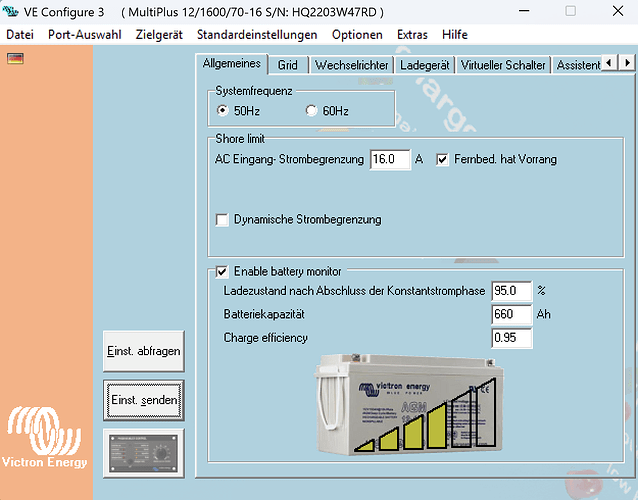
Task: Click the 'Batteriekapazität' label
Action: (x=264, y=314)
